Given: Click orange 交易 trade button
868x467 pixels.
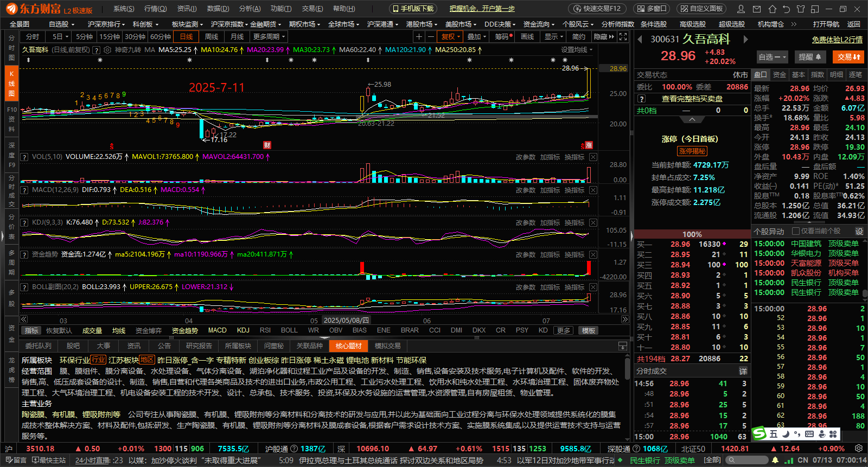Looking at the screenshot, I should click(x=848, y=57).
